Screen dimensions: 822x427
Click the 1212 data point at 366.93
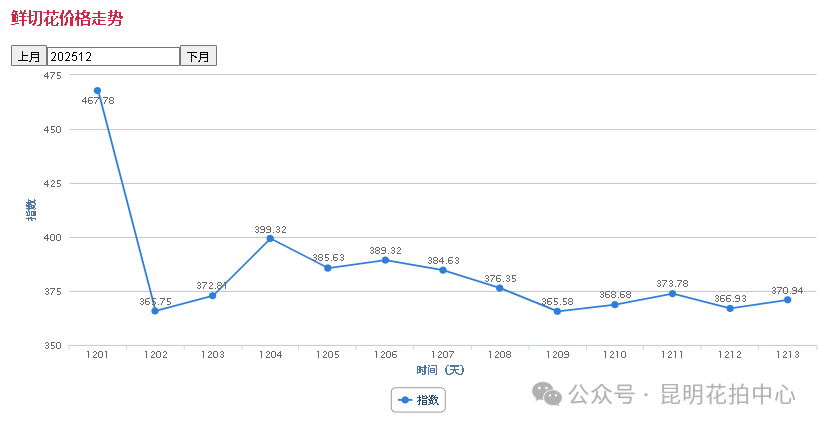click(730, 308)
